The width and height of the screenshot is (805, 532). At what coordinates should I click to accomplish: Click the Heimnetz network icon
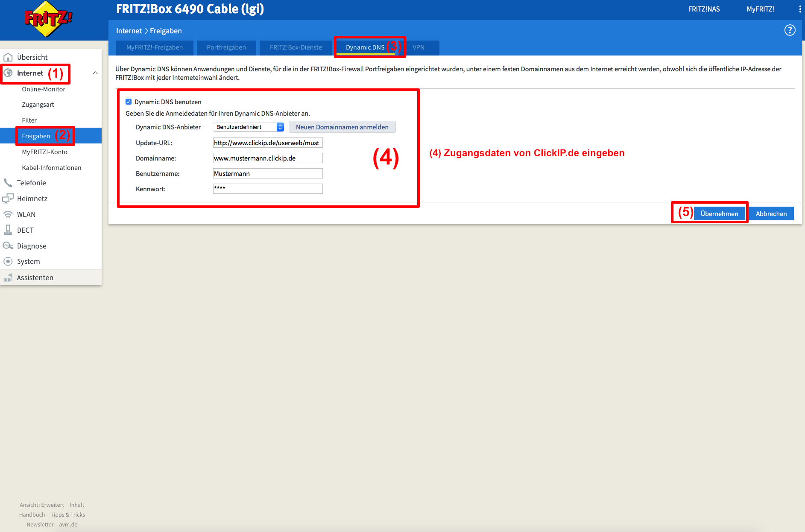(8, 199)
